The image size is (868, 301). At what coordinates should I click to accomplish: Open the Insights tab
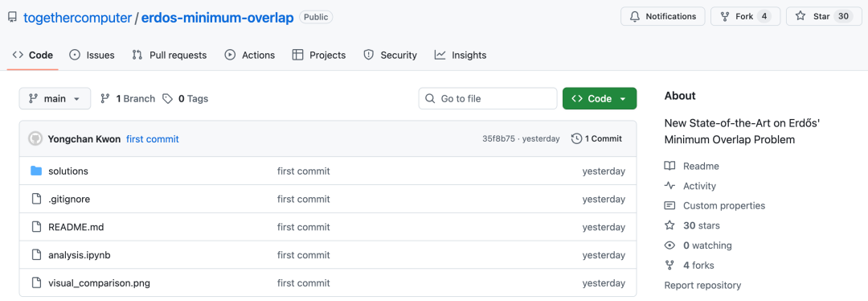461,55
